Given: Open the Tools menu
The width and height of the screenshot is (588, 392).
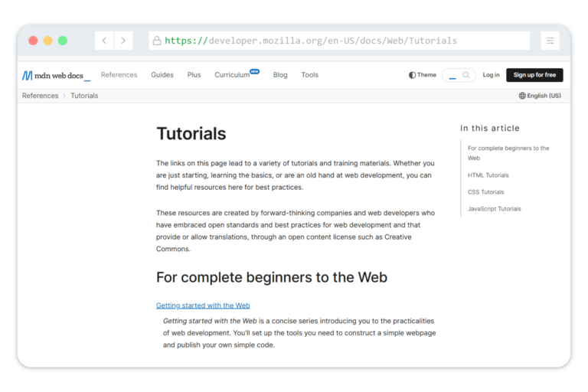Looking at the screenshot, I should 310,75.
